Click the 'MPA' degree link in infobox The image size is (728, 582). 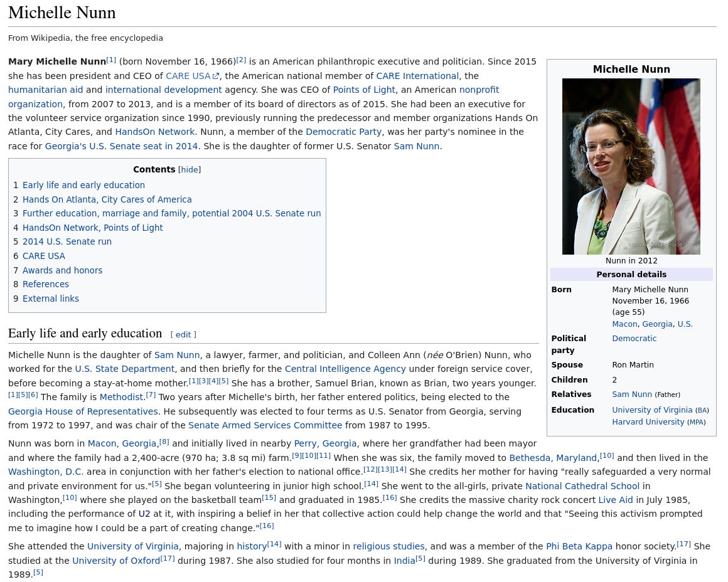tap(697, 422)
